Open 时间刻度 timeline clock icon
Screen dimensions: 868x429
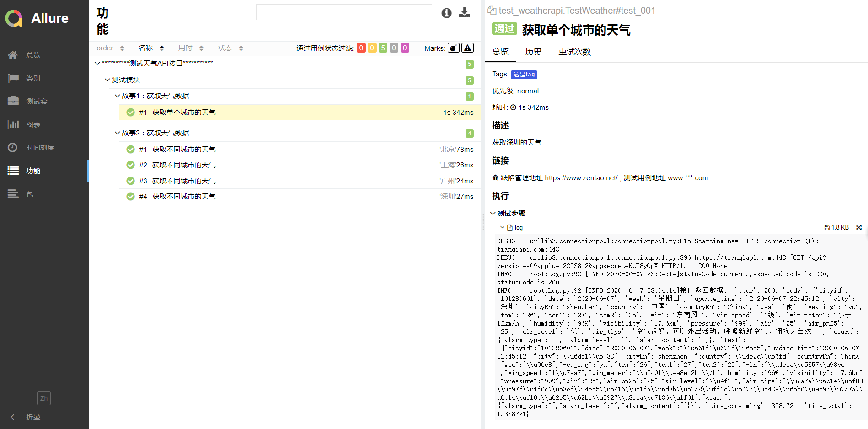[x=13, y=148]
